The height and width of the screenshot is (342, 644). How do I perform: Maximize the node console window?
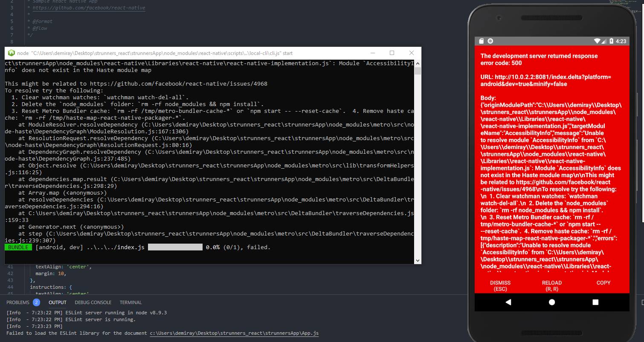click(x=392, y=53)
